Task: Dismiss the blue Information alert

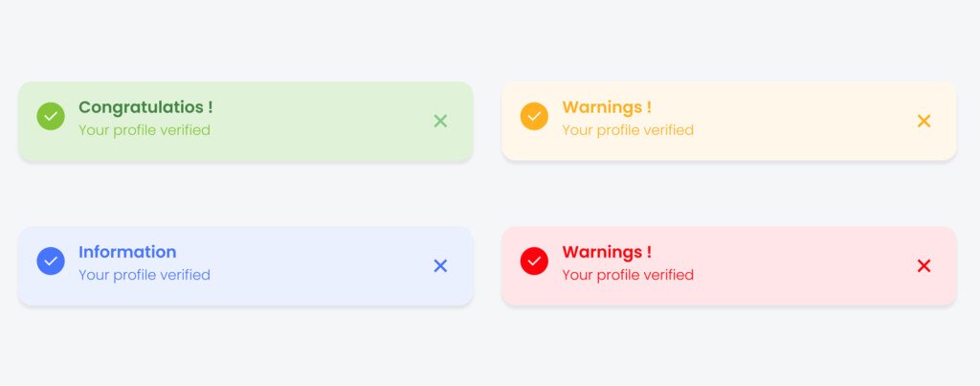Action: point(440,266)
